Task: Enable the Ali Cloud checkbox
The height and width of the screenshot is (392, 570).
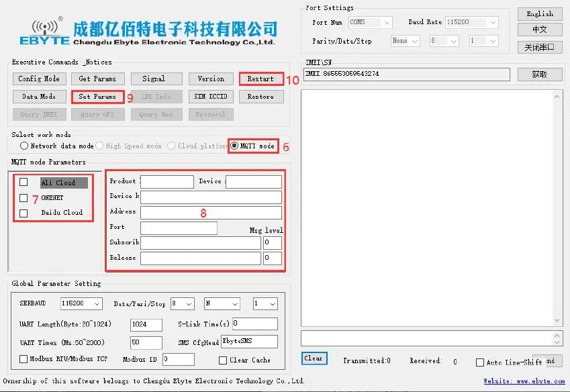Action: [23, 182]
